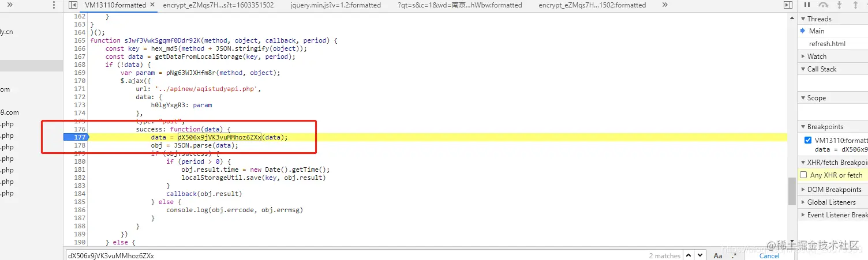Viewport: 868px width, 260px height.
Task: Open jquery.min.js?v=1.2:formatted tab
Action: coord(337,5)
